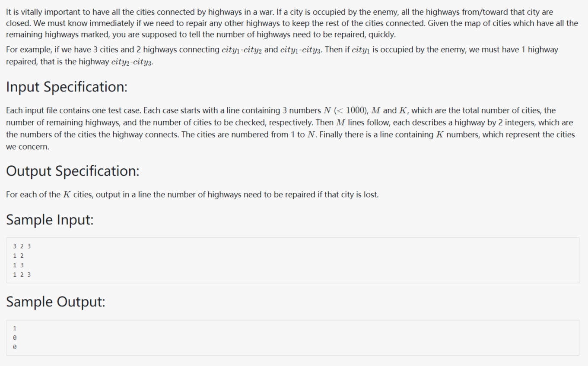Click the "city1-city2" formula in the example

[242, 50]
